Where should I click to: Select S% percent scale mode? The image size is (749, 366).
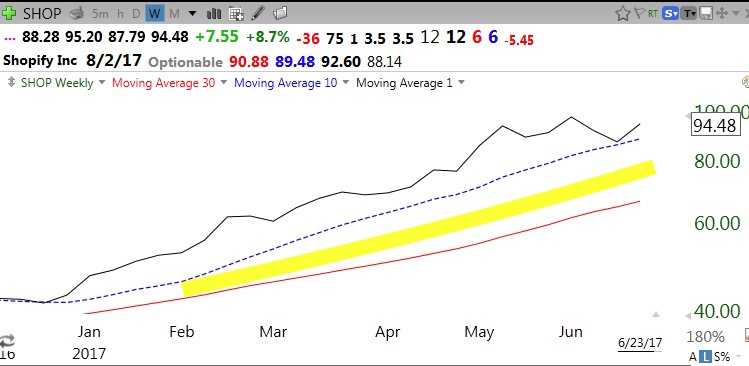coord(722,356)
